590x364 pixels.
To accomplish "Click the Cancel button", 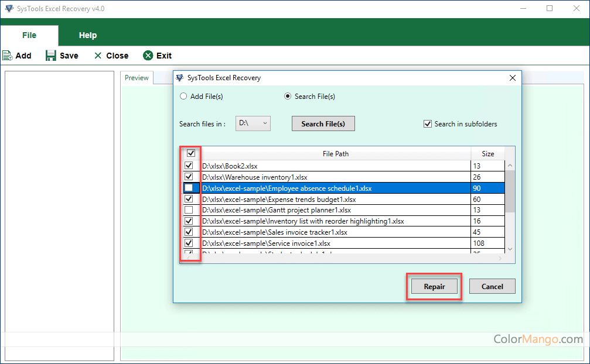I will [492, 287].
